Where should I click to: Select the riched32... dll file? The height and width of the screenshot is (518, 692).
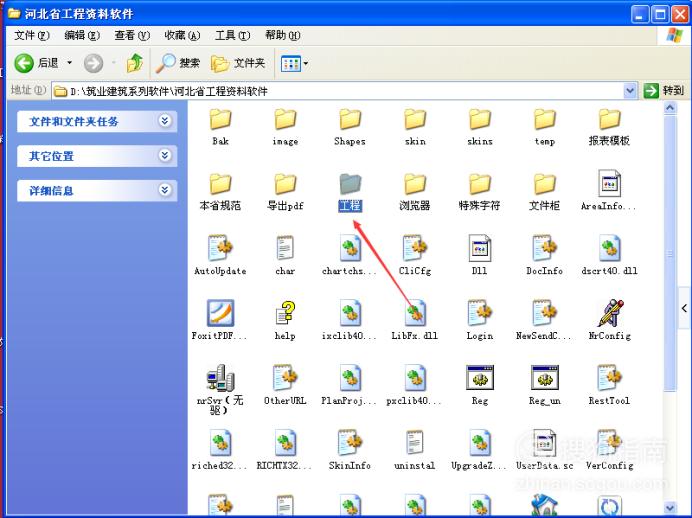tap(220, 450)
